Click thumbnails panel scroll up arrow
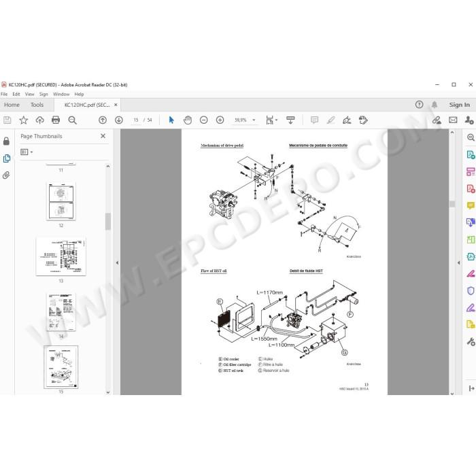 pyautogui.click(x=107, y=167)
